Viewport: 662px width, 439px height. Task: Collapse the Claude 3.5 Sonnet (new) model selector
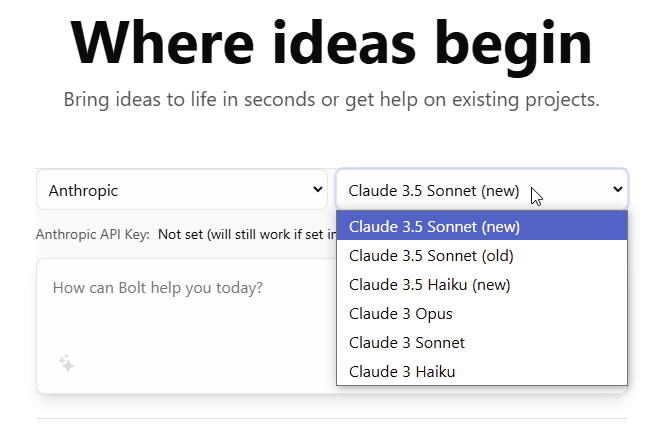(x=482, y=190)
